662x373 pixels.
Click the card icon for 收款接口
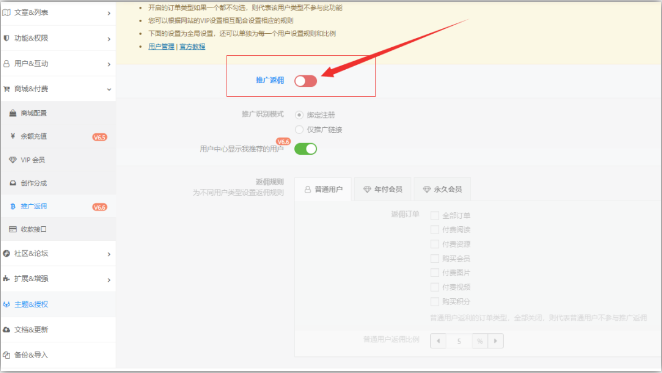pos(13,229)
